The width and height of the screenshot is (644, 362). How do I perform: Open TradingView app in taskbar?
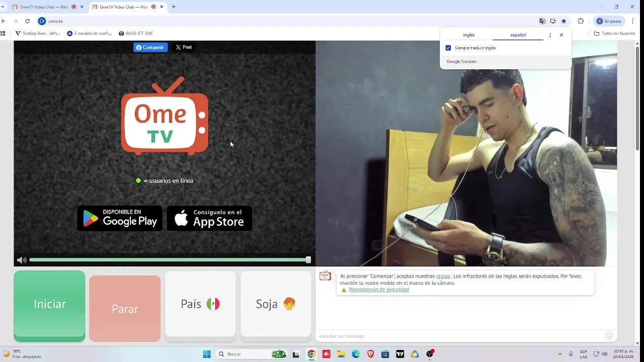tap(400, 354)
